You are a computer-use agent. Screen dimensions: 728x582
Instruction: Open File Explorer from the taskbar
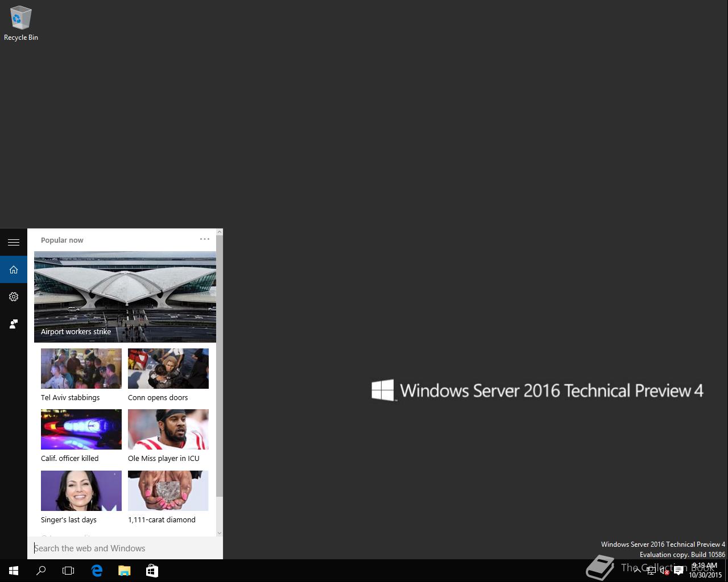(124, 571)
